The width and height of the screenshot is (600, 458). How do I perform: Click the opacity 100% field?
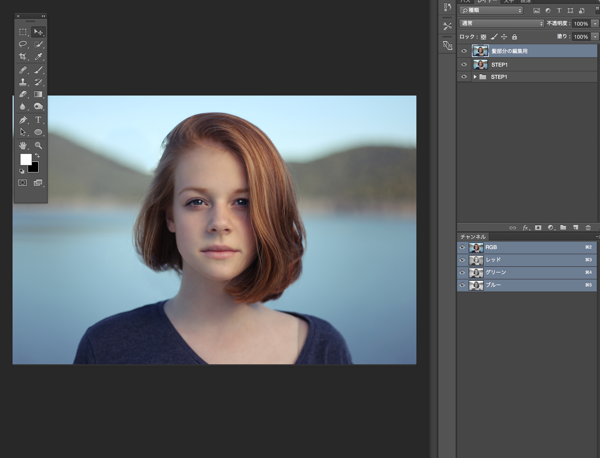[581, 24]
